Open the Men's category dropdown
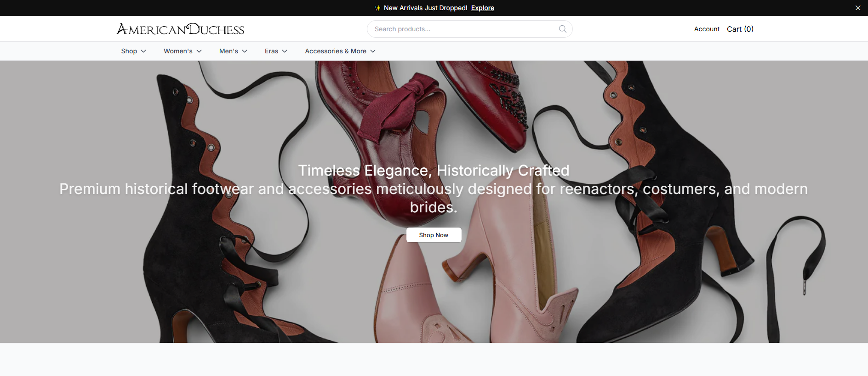868x376 pixels. coord(233,51)
